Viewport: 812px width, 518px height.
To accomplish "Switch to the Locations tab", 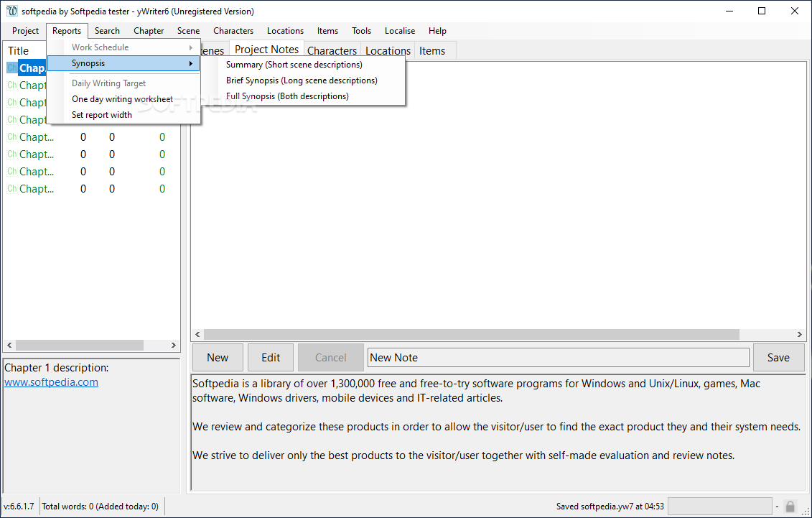I will click(388, 51).
